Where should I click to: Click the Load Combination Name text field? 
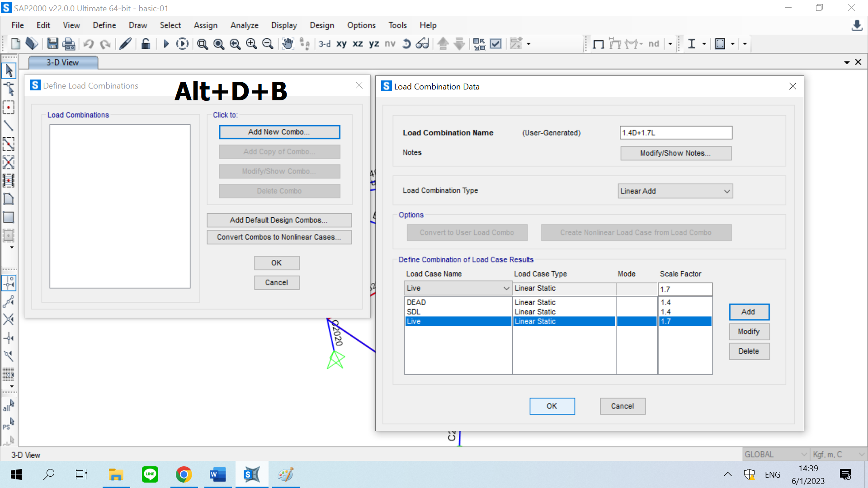tap(675, 133)
